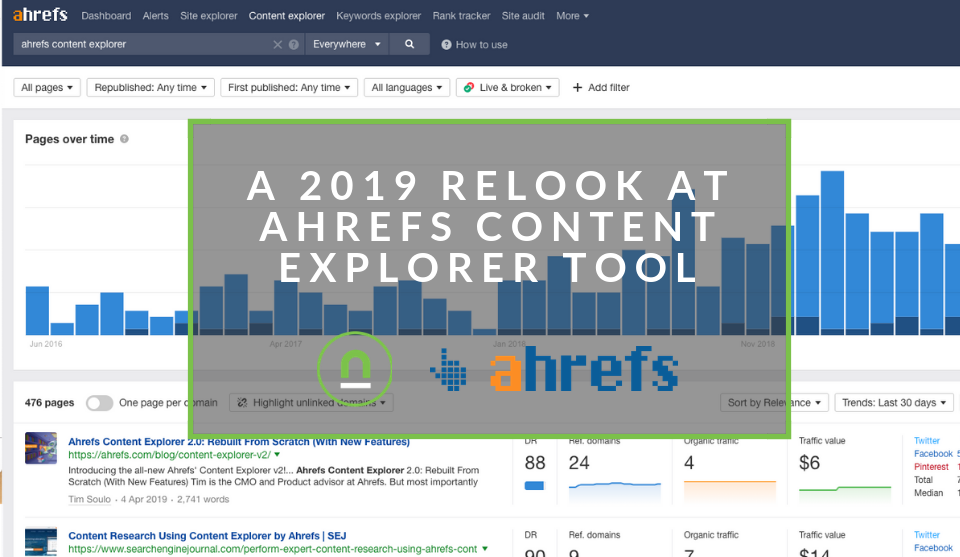Switch to Rank tracker
The width and height of the screenshot is (960, 557).
click(461, 16)
